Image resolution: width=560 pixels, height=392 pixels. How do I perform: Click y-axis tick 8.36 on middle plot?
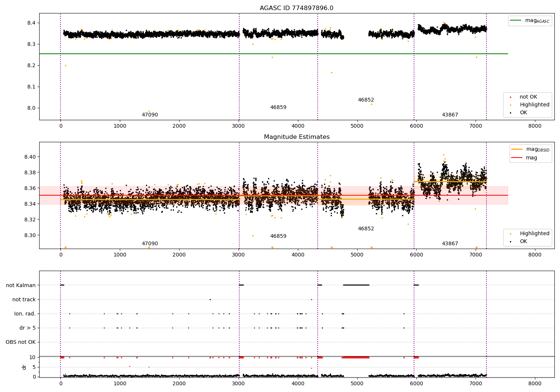[30, 188]
